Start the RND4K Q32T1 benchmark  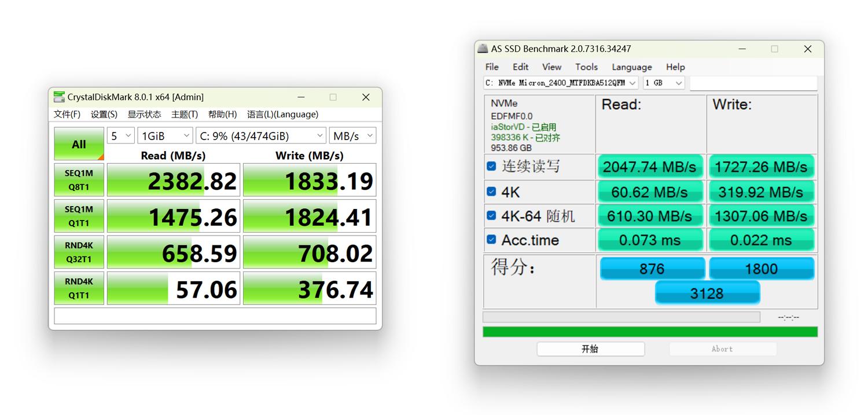click(x=79, y=252)
